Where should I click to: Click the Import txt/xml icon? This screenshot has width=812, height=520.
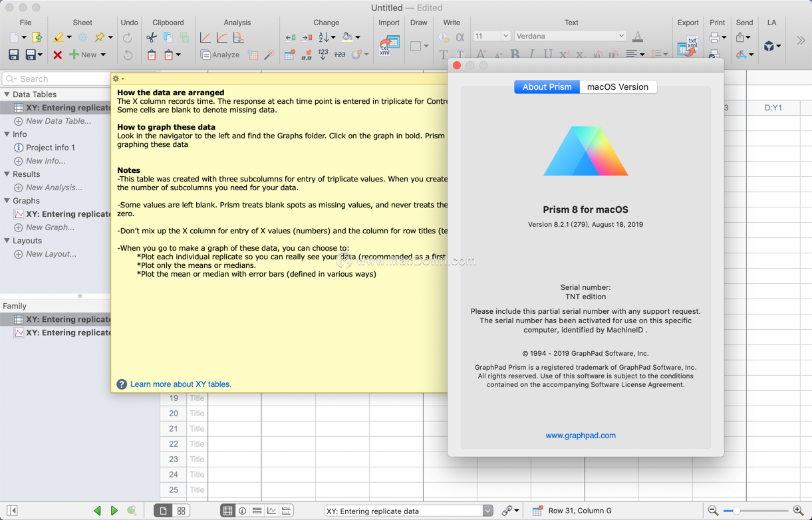click(x=389, y=45)
